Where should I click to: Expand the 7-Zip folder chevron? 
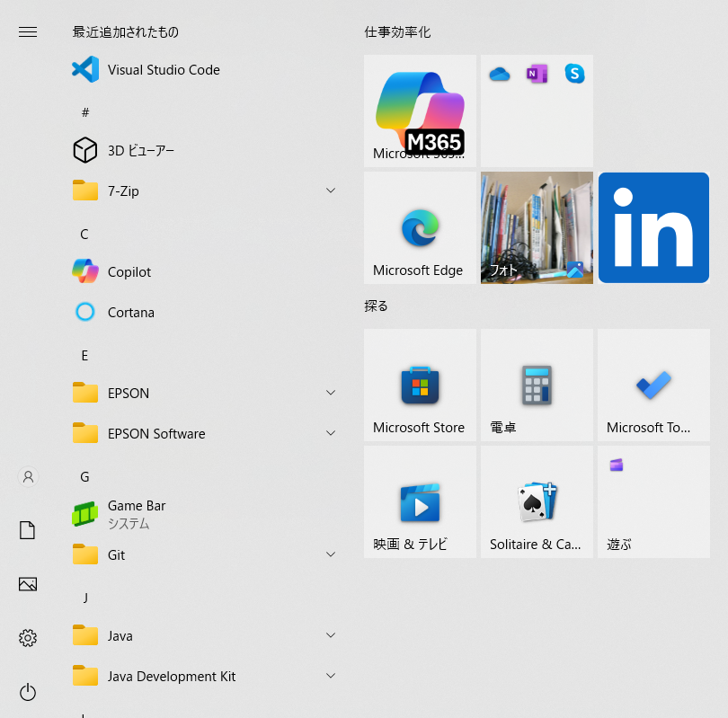click(x=331, y=191)
